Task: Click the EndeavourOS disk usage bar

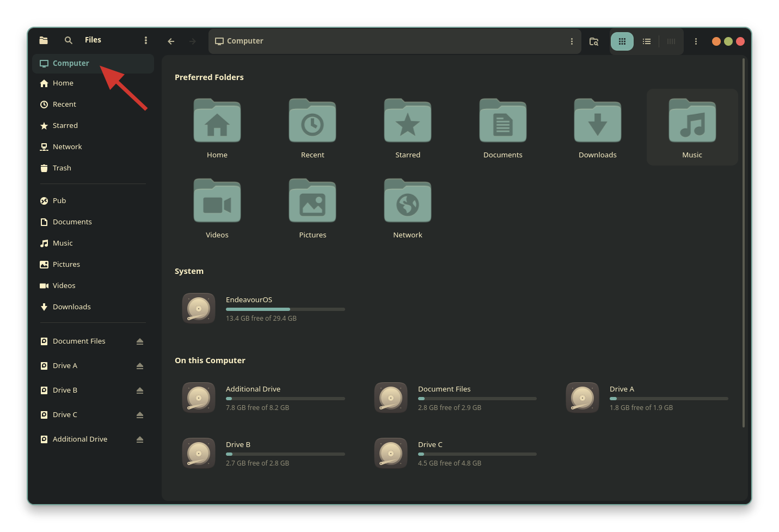Action: [285, 309]
